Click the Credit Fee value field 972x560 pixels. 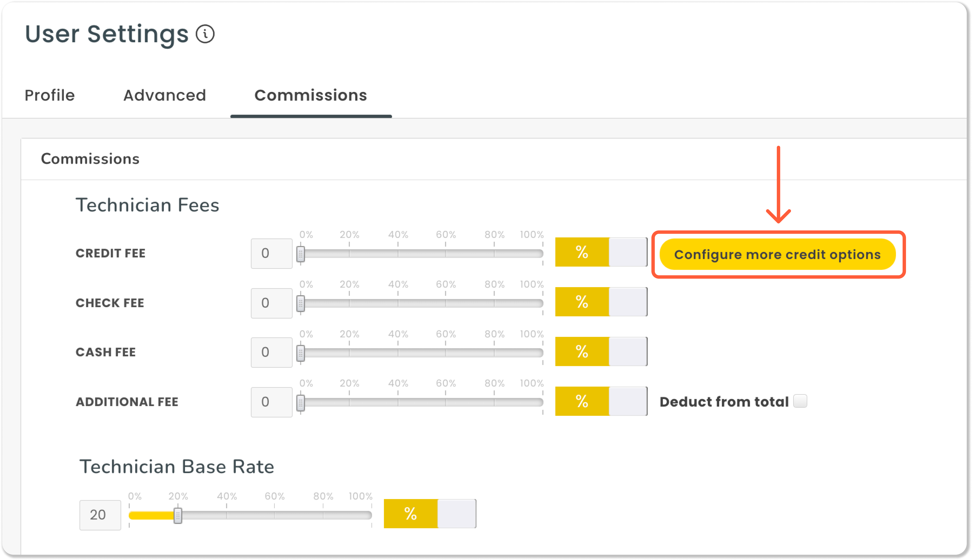click(x=272, y=253)
